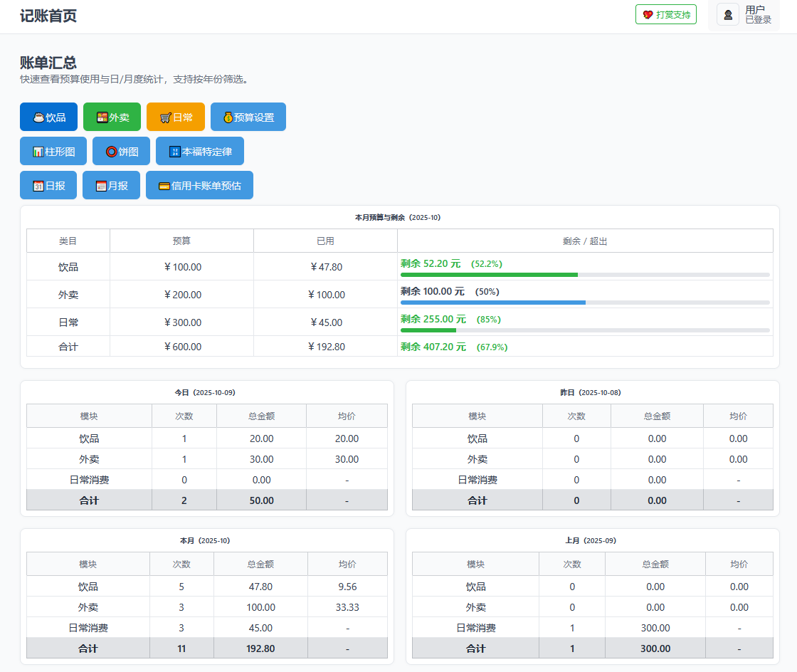Viewport: 797px width, 672px height.
Task: Open the 饮品 drinks category
Action: point(48,117)
